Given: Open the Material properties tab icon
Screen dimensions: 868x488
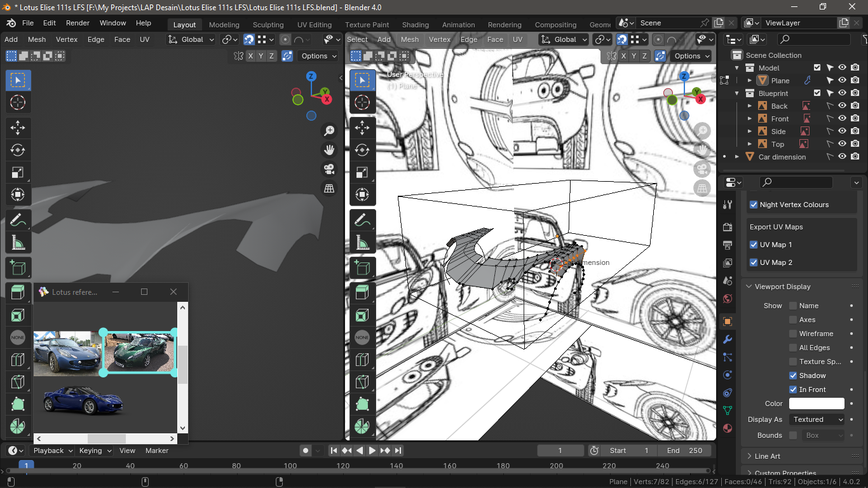Looking at the screenshot, I should coord(728,428).
